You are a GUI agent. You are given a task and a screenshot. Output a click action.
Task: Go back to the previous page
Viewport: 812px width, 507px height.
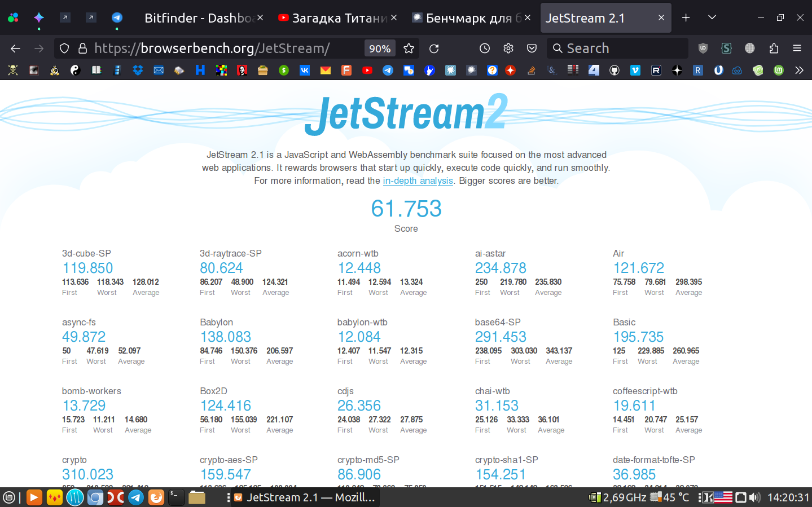coord(15,49)
